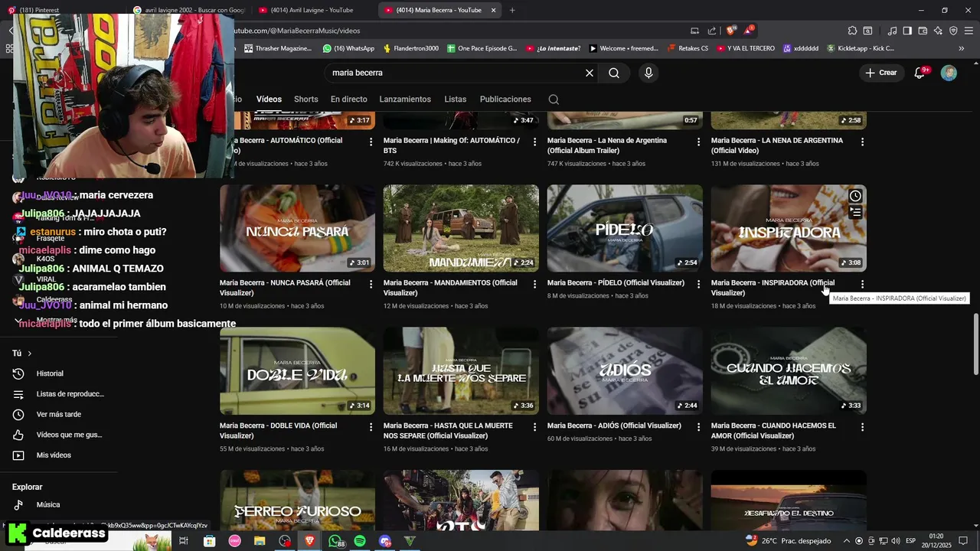980x551 pixels.
Task: Open the Kicklet.app bookmark
Action: pyautogui.click(x=860, y=48)
